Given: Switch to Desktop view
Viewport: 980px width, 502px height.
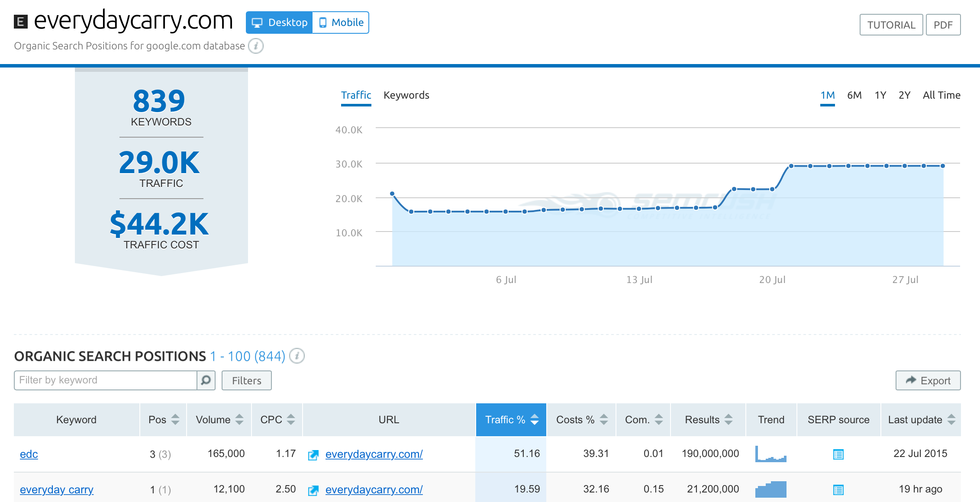Looking at the screenshot, I should [x=279, y=23].
